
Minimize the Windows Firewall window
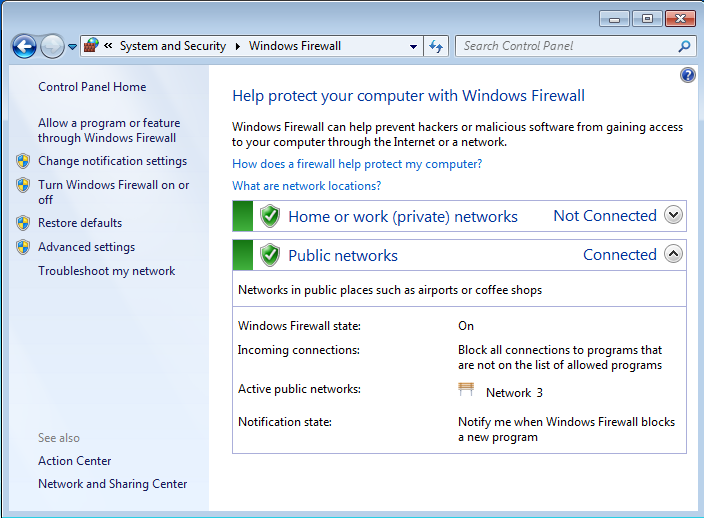pos(615,19)
